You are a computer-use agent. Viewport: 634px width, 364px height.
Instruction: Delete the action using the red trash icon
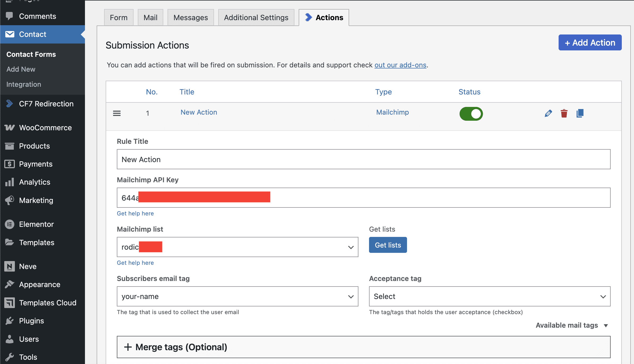click(x=564, y=114)
